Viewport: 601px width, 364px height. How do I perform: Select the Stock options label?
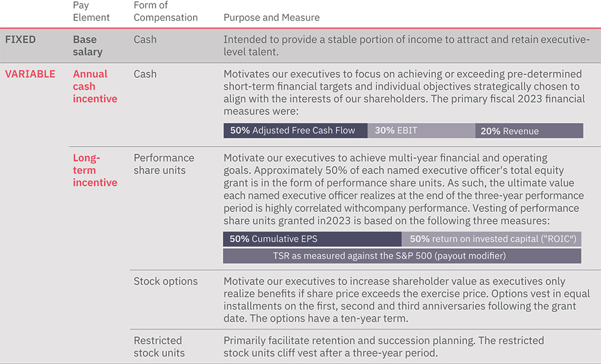click(x=166, y=281)
